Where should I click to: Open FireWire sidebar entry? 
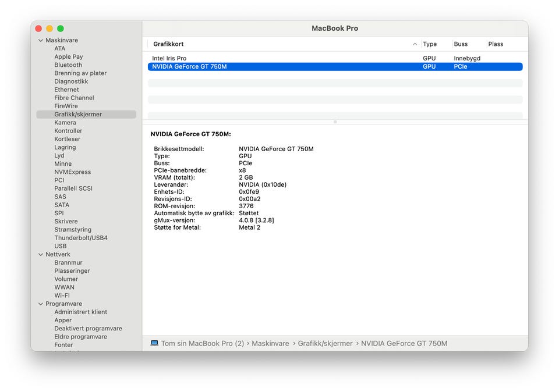tap(66, 106)
